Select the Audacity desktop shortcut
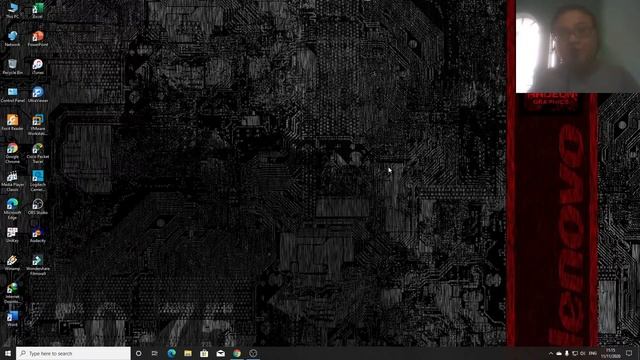 [x=38, y=235]
